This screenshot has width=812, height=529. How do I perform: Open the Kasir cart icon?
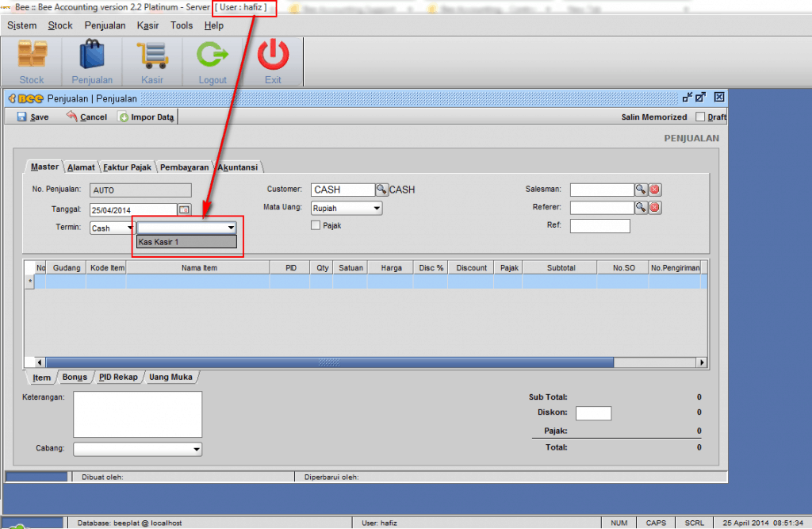coord(152,62)
